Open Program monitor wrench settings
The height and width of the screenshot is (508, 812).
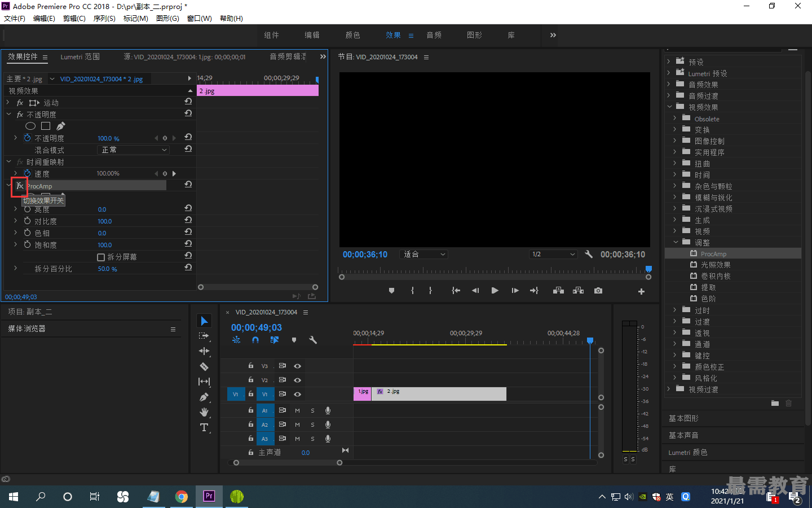coord(589,254)
